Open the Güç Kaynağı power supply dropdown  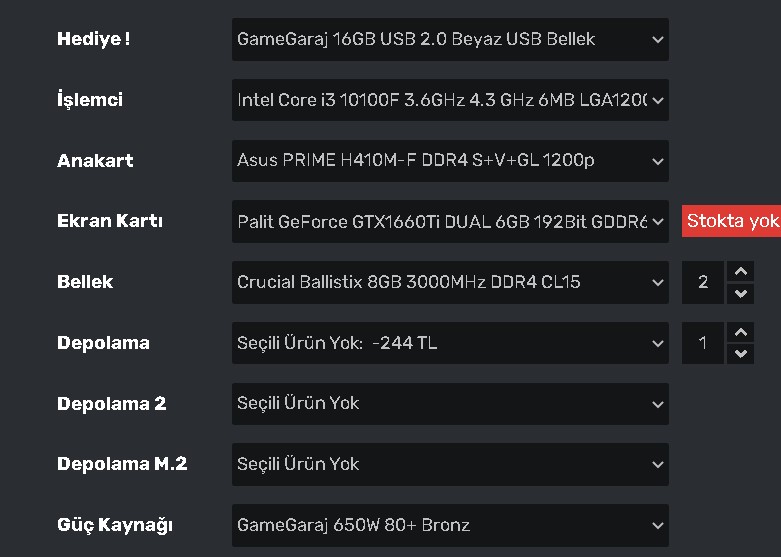(x=450, y=525)
